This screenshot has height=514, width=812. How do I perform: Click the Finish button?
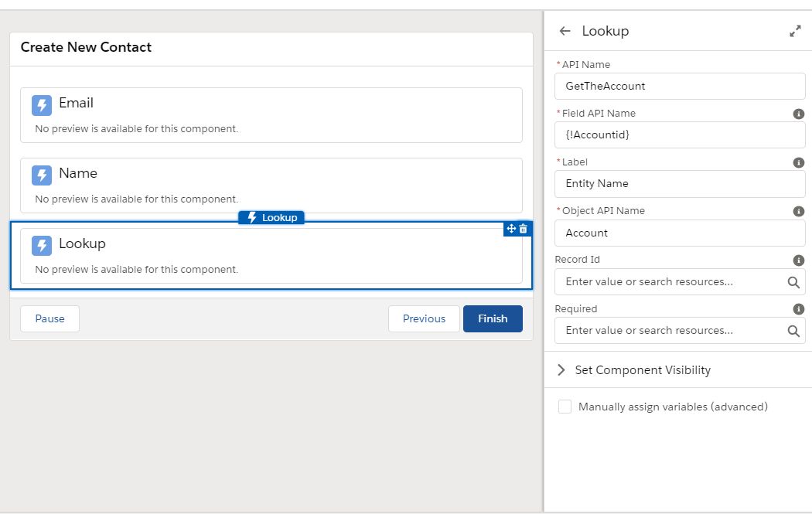[493, 318]
